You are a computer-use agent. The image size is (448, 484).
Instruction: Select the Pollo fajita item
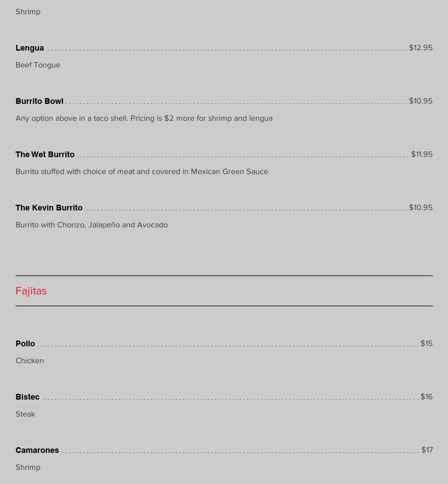pyautogui.click(x=25, y=344)
